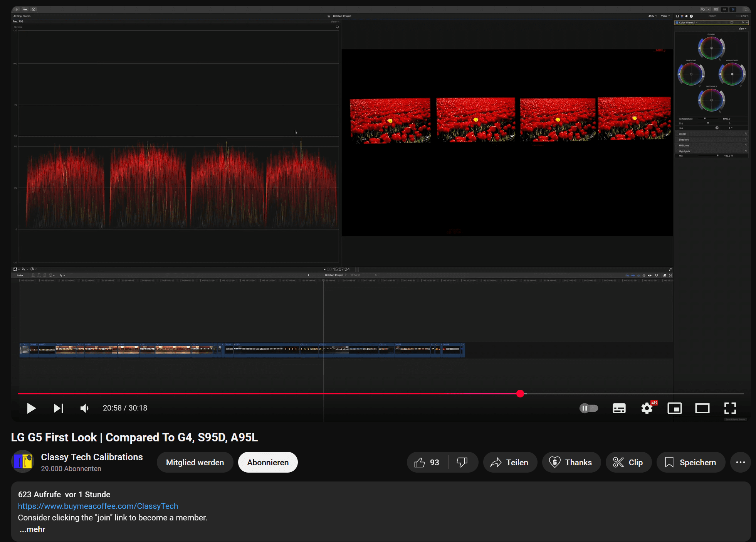The height and width of the screenshot is (542, 756).
Task: Click the 20:58 / 30:18 time display
Action: click(125, 408)
